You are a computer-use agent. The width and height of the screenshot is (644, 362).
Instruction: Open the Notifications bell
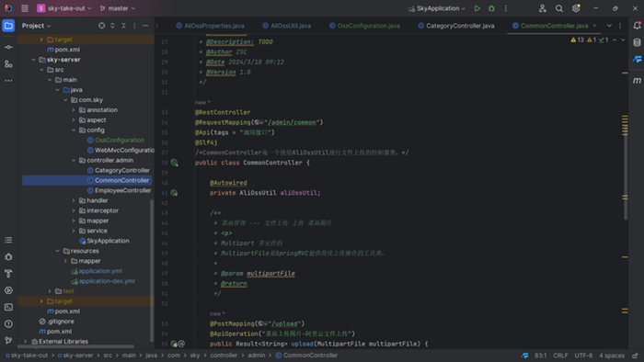coord(637,26)
